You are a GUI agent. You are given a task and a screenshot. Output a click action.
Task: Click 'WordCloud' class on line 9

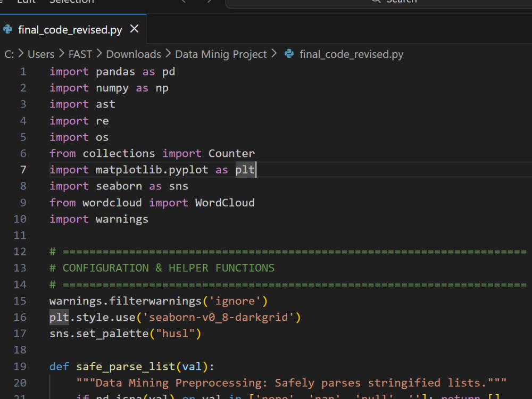[225, 203]
